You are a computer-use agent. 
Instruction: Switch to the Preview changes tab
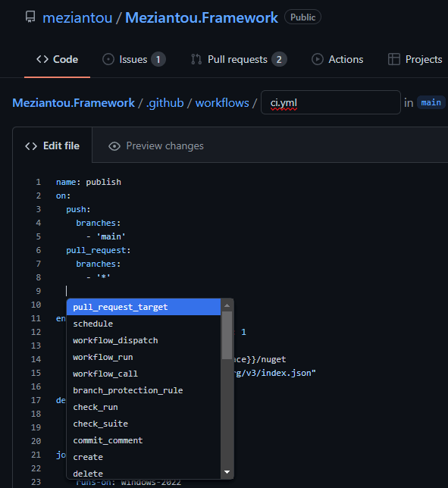pos(156,146)
